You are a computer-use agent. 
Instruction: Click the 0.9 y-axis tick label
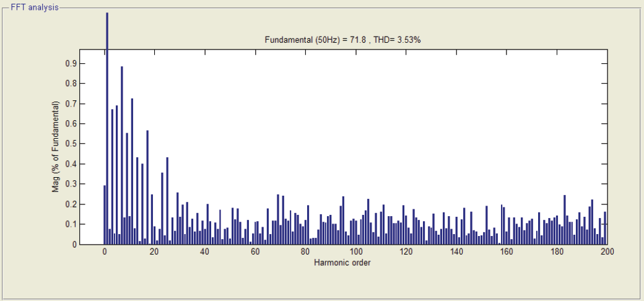pos(71,64)
